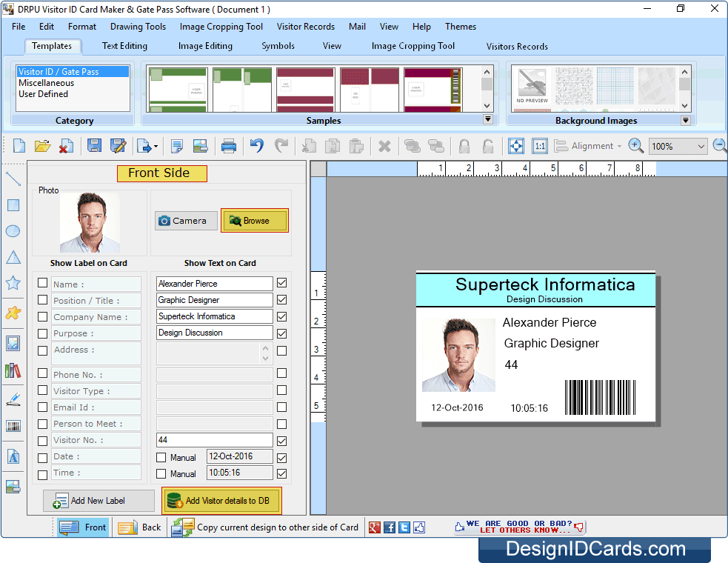Select the dotted pattern background image

574,85
